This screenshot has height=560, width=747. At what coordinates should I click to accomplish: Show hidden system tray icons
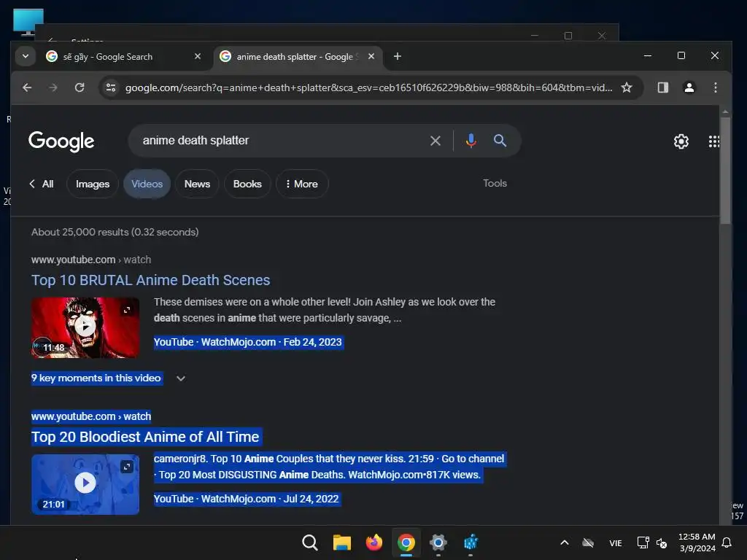(x=564, y=542)
